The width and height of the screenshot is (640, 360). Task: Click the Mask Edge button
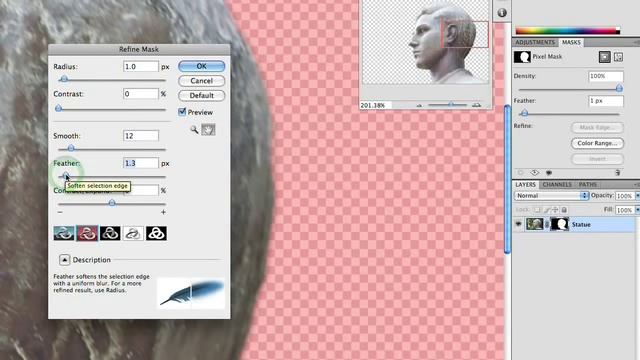pyautogui.click(x=597, y=127)
